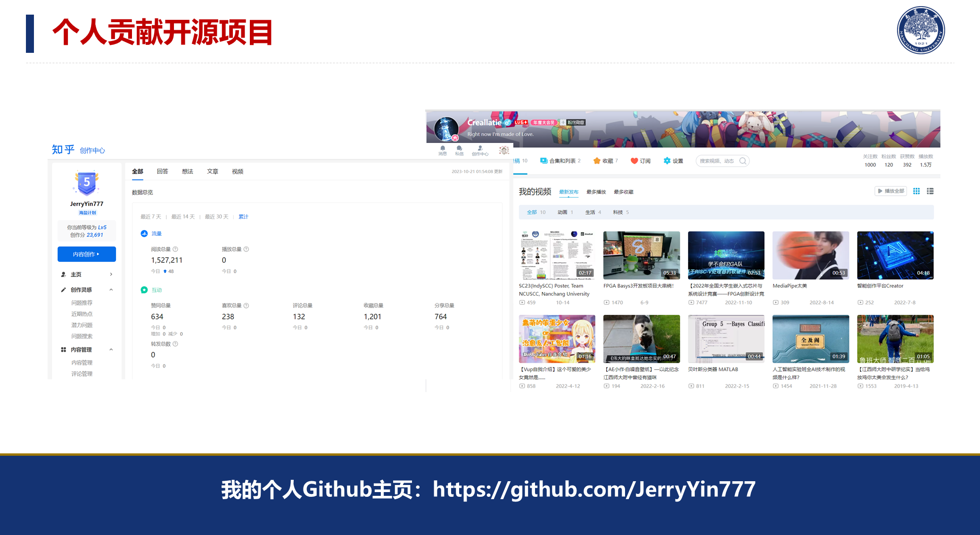Click the Creallatie profile avatar on Bilibili
Image resolution: width=980 pixels, height=535 pixels.
(x=446, y=129)
